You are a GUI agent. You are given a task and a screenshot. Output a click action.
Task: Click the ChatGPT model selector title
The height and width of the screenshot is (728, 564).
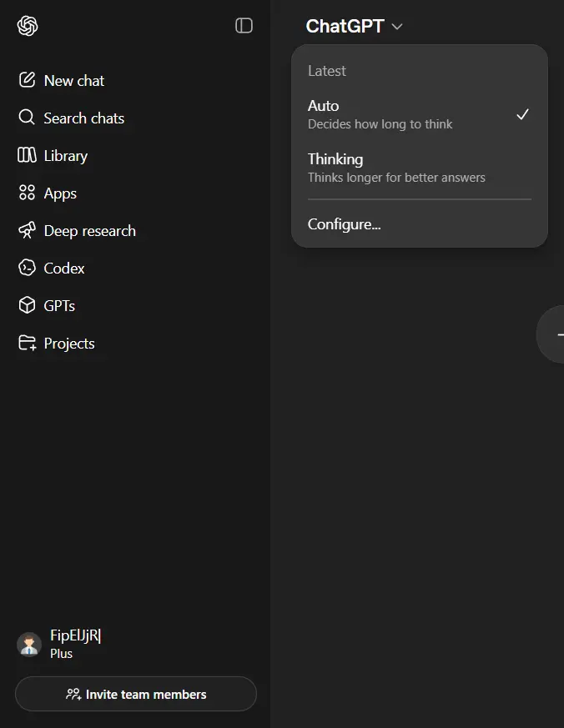pyautogui.click(x=345, y=26)
